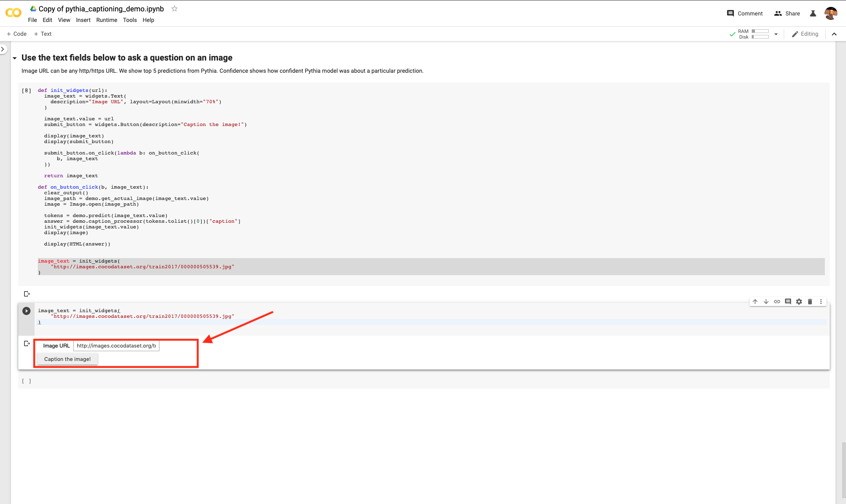Toggle cell output view icon
This screenshot has width=846, height=504.
[27, 343]
